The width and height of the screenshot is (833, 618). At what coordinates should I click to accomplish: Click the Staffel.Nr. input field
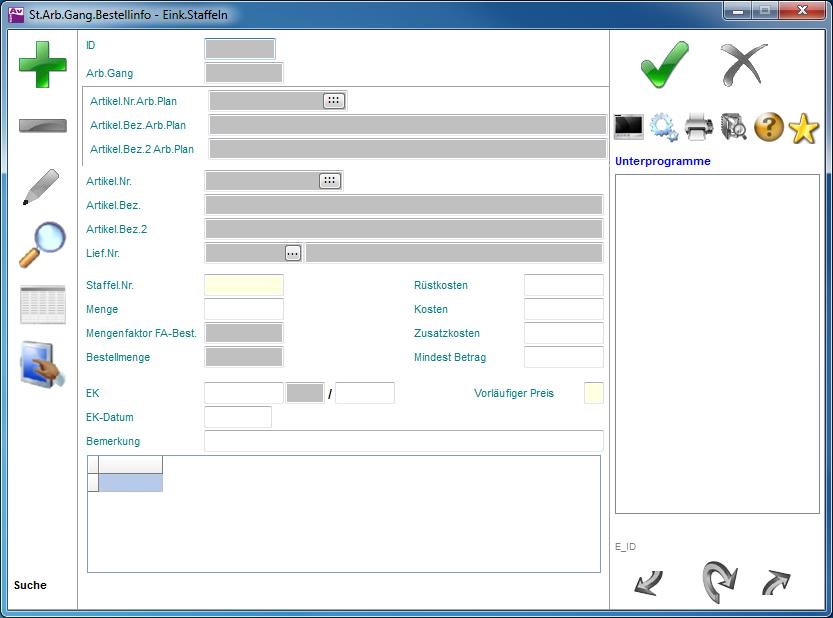coord(243,285)
